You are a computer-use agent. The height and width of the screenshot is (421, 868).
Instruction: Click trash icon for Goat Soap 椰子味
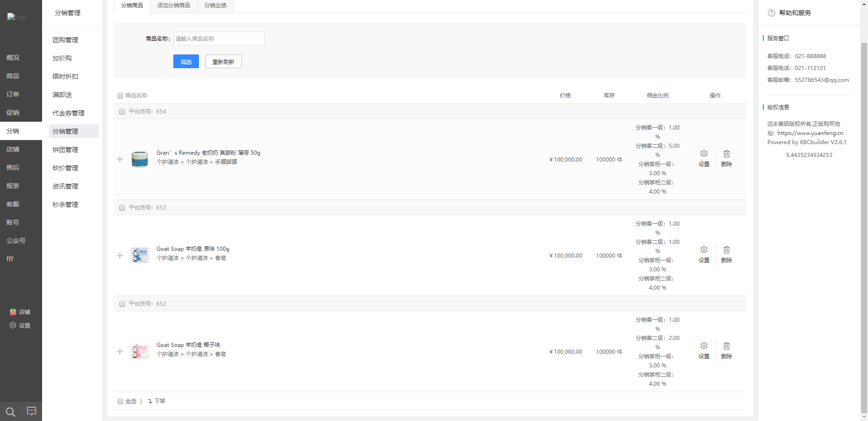pyautogui.click(x=726, y=346)
